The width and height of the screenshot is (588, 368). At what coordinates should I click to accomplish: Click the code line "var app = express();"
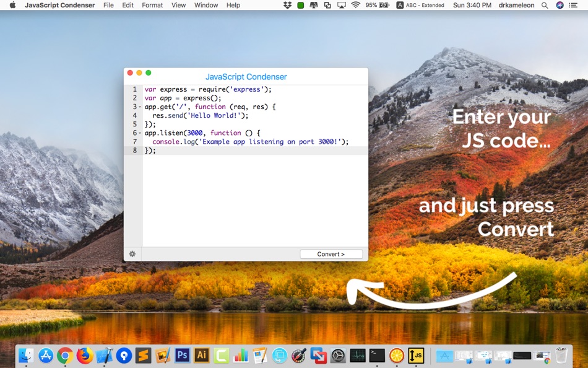(183, 98)
